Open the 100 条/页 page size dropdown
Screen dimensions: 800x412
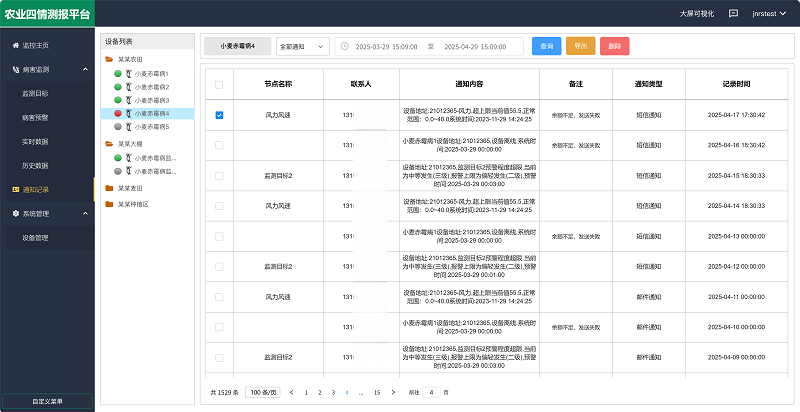263,392
